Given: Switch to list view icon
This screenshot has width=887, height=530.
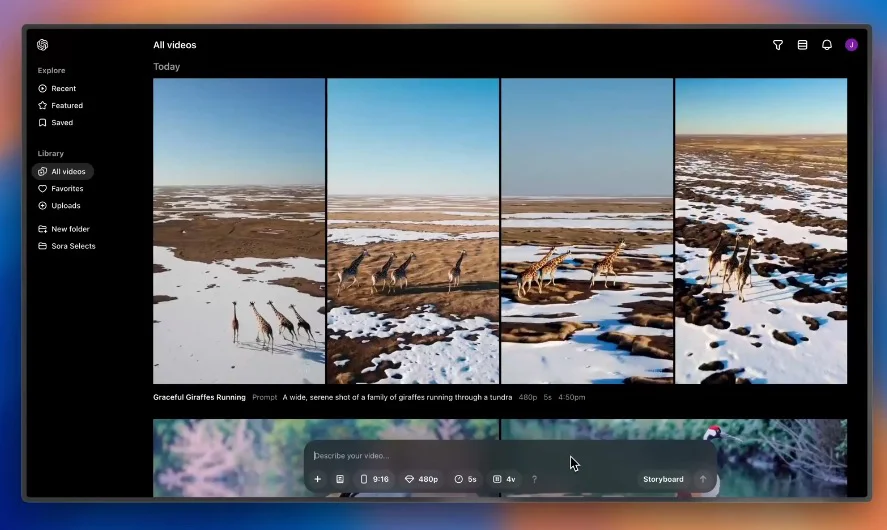Looking at the screenshot, I should (x=802, y=45).
